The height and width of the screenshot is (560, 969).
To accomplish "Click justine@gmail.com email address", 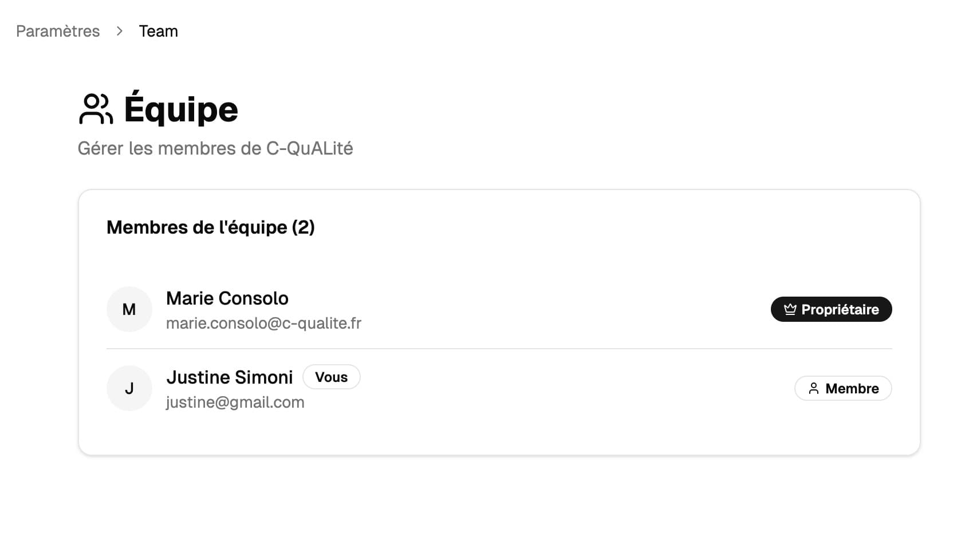I will click(235, 403).
